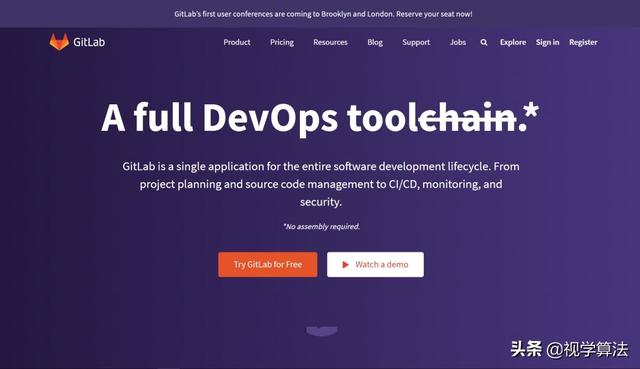Click the Watch a demo button
The image size is (640, 369).
coord(375,265)
